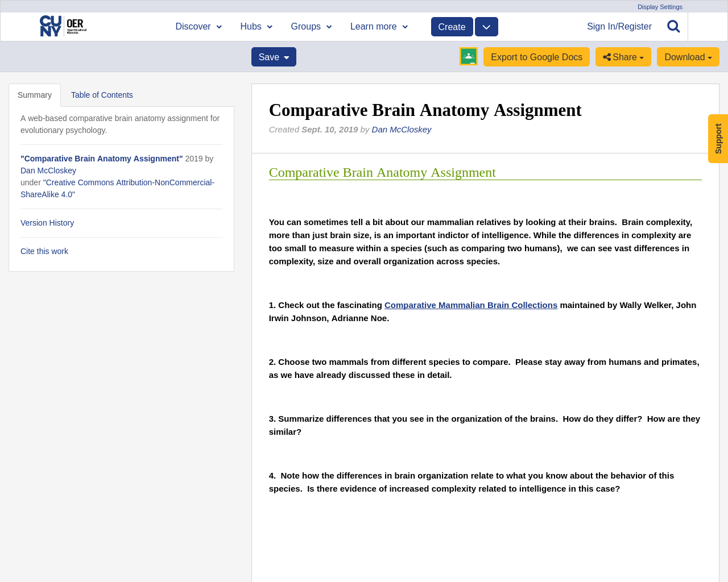Viewport: 728px width, 582px height.
Task: Open the Support panel
Action: click(x=717, y=139)
